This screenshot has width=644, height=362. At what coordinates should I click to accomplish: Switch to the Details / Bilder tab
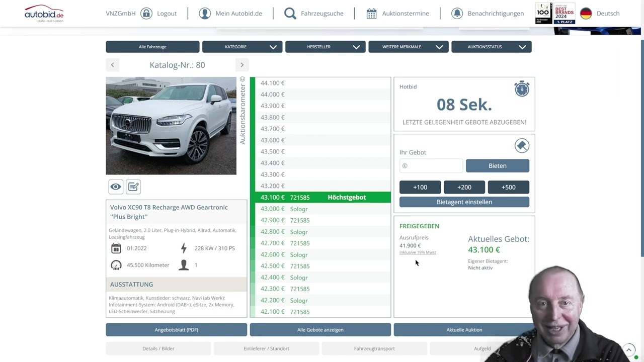(158, 348)
